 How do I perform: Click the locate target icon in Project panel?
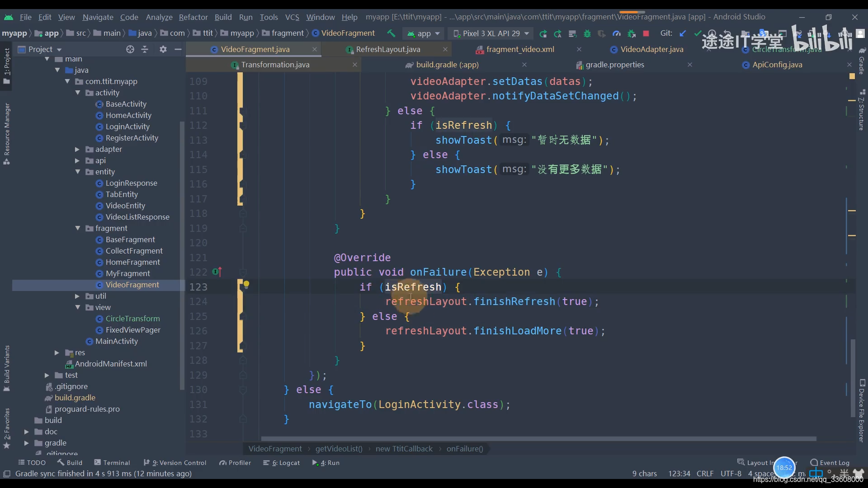point(130,49)
